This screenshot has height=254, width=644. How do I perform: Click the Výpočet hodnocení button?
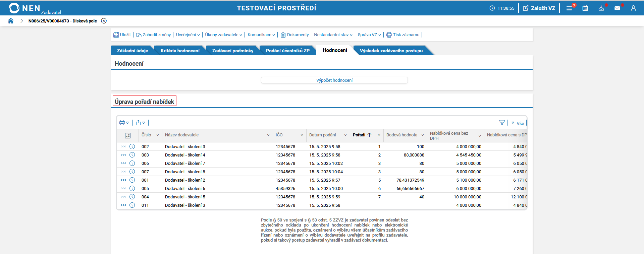pos(334,80)
